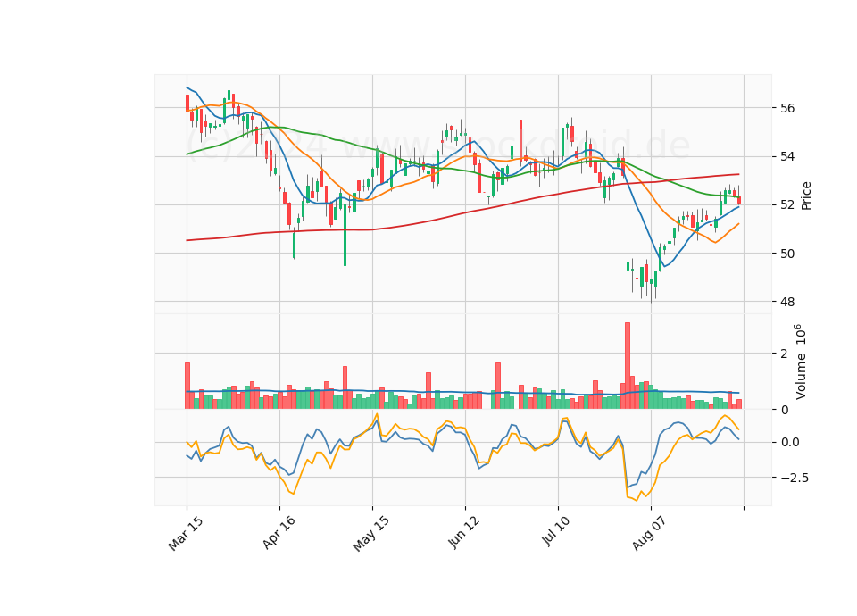857x616 pixels.
Task: Click the tallest red volume bar
Action: pos(628,366)
